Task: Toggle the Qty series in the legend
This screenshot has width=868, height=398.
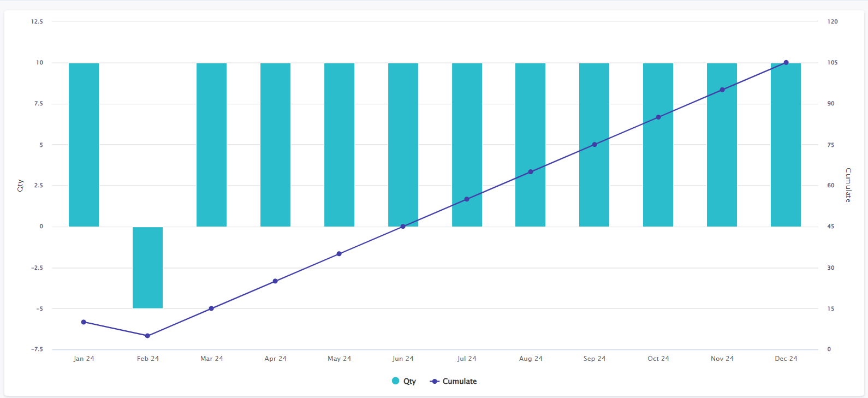Action: click(404, 381)
